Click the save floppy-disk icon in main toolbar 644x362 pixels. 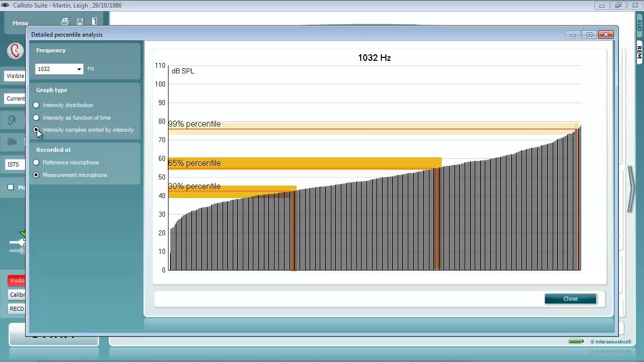click(80, 22)
